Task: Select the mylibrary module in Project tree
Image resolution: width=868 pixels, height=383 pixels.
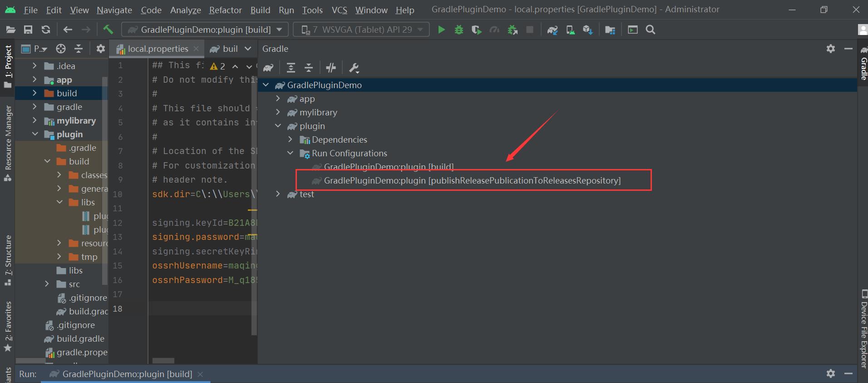Action: pos(76,120)
